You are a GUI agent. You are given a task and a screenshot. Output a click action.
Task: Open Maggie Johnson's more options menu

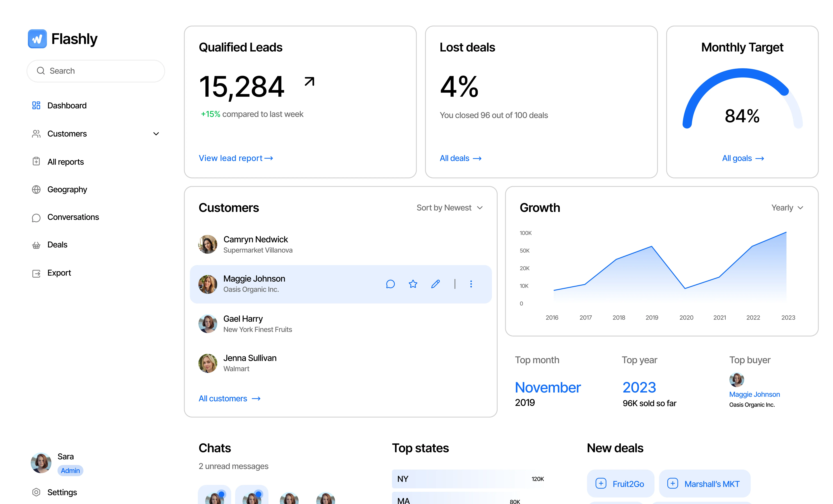coord(471,284)
